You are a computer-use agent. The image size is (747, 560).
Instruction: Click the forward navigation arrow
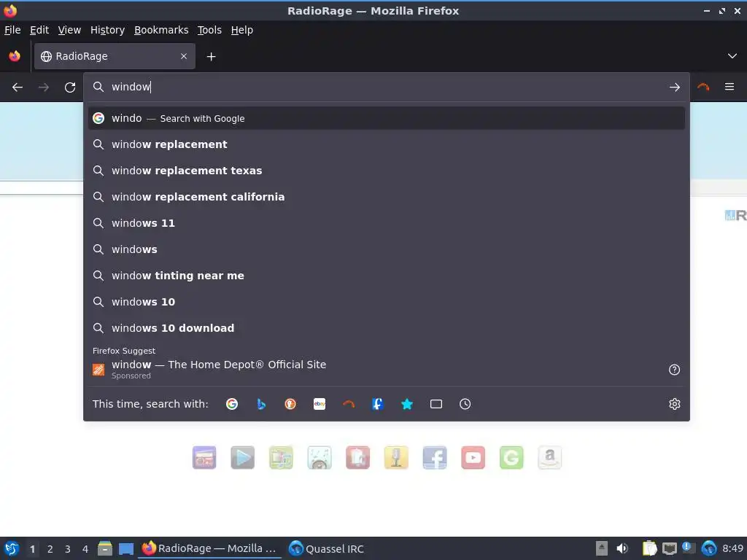[43, 87]
